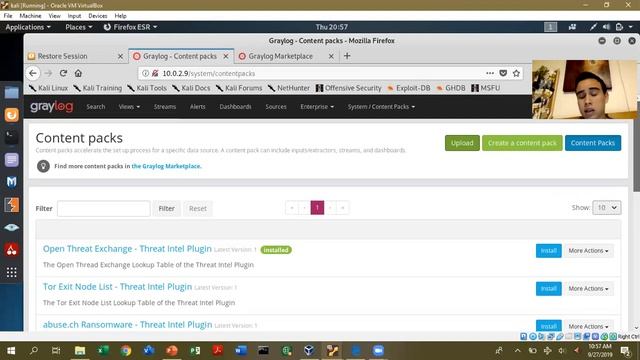This screenshot has width=640, height=360.
Task: Bookmark this page with the star icon
Action: (516, 73)
